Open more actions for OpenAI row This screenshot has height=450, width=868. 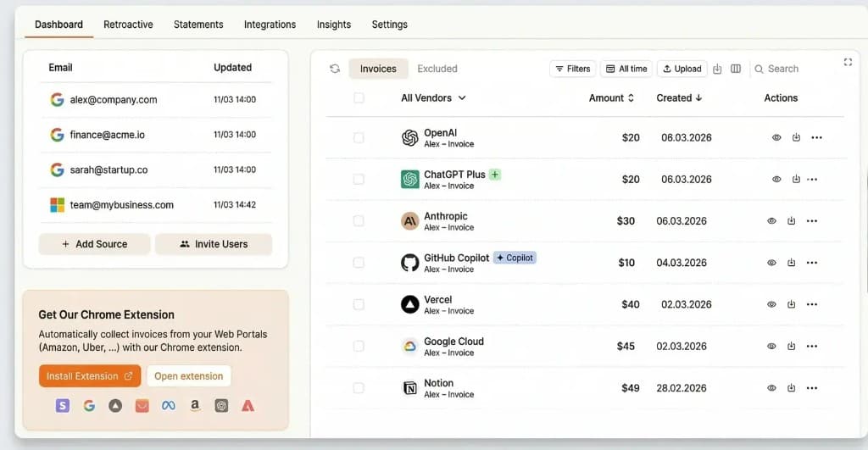816,137
